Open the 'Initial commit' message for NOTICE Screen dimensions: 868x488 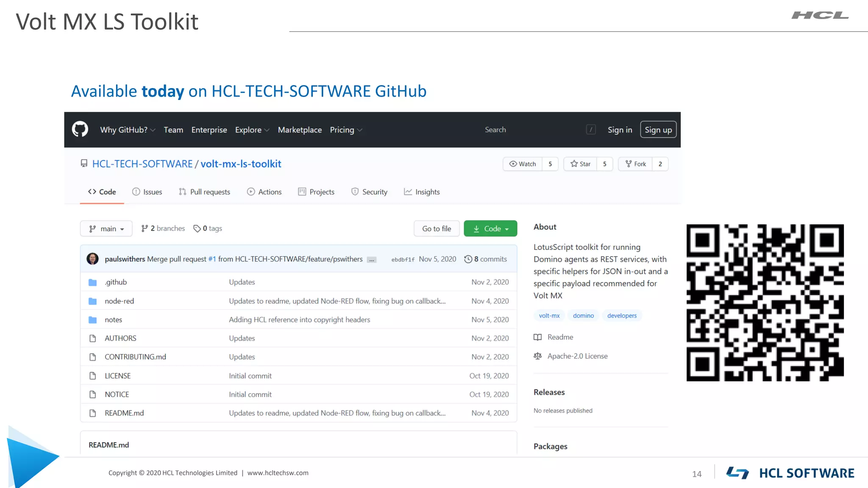250,394
